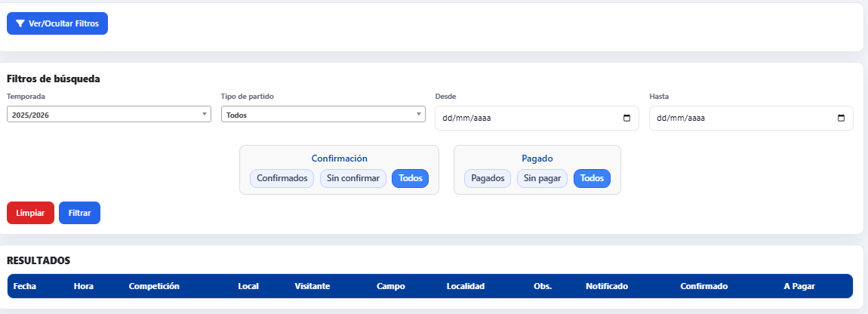Open the Tipo de partido dropdown

pyautogui.click(x=323, y=115)
